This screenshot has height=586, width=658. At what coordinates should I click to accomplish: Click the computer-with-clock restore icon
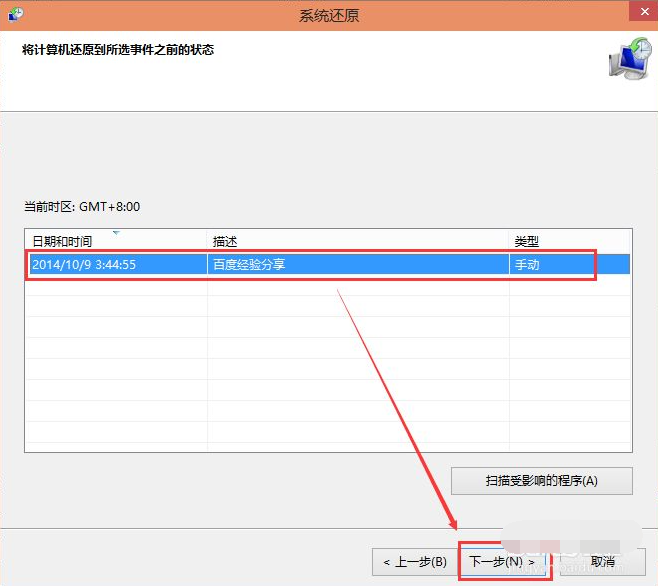point(630,58)
